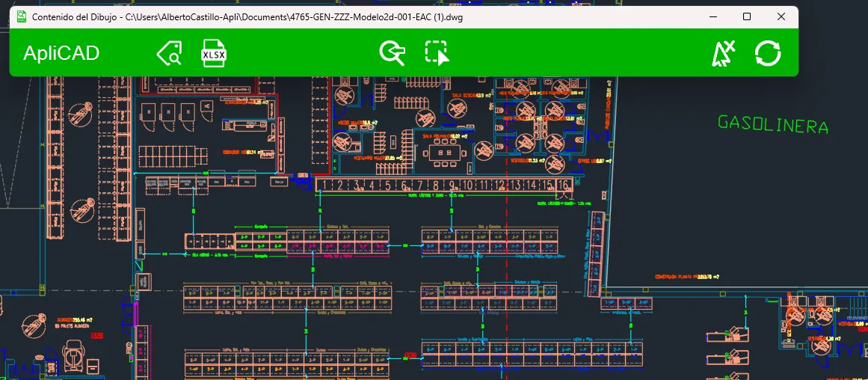
Task: Maximize the Contenido del Dibujo window
Action: (747, 16)
